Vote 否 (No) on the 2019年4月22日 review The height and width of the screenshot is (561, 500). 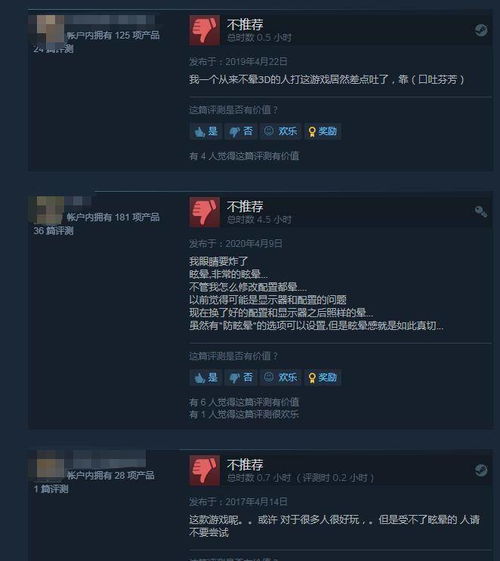click(x=241, y=131)
